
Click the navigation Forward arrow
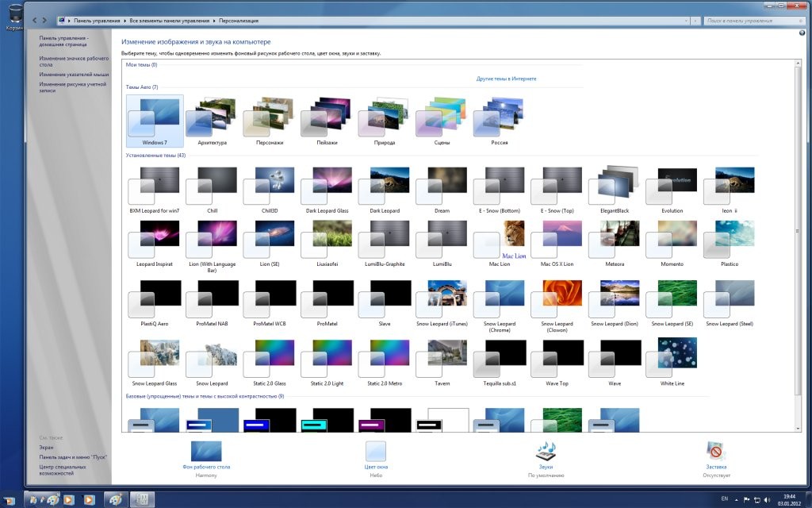pos(44,20)
